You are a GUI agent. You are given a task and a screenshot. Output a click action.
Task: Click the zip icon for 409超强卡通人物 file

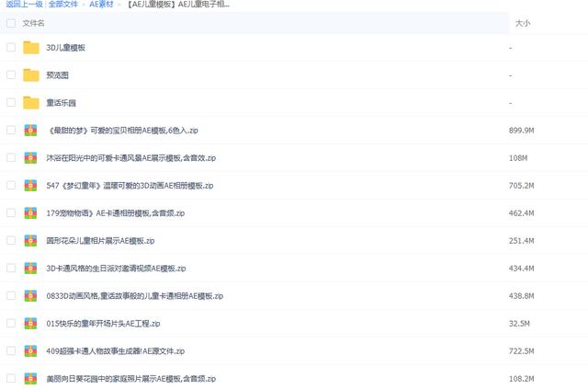point(30,351)
